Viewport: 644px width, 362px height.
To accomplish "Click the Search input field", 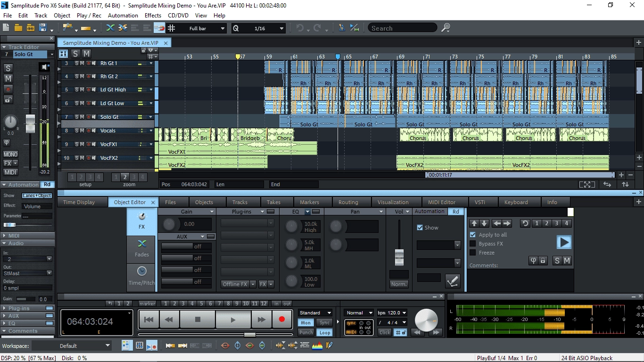I will pyautogui.click(x=403, y=28).
